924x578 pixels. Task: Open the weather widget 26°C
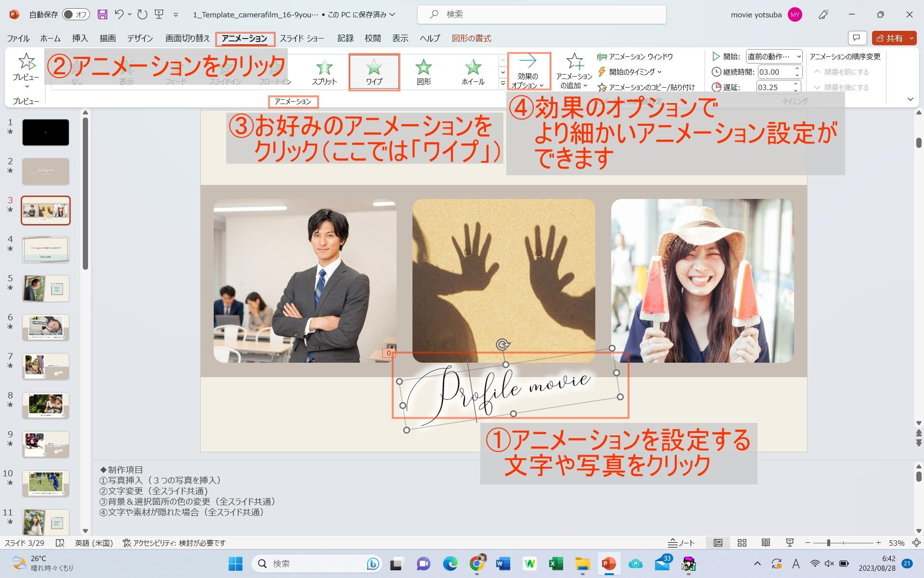point(43,564)
